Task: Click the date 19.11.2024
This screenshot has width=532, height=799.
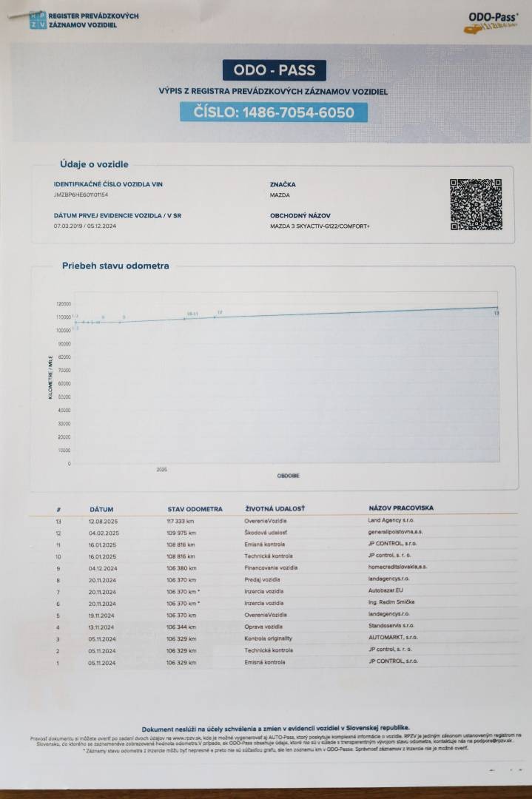Action: pyautogui.click(x=101, y=616)
